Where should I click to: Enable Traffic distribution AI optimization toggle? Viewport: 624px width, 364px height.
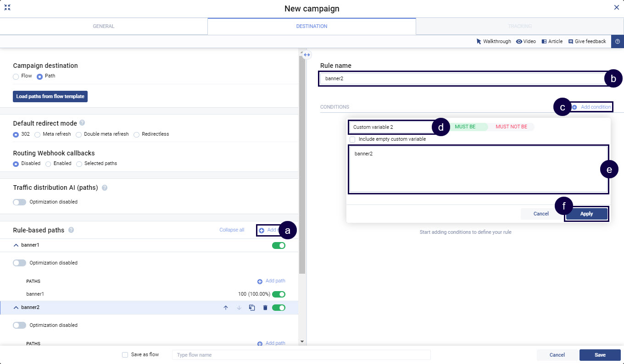[x=20, y=202]
